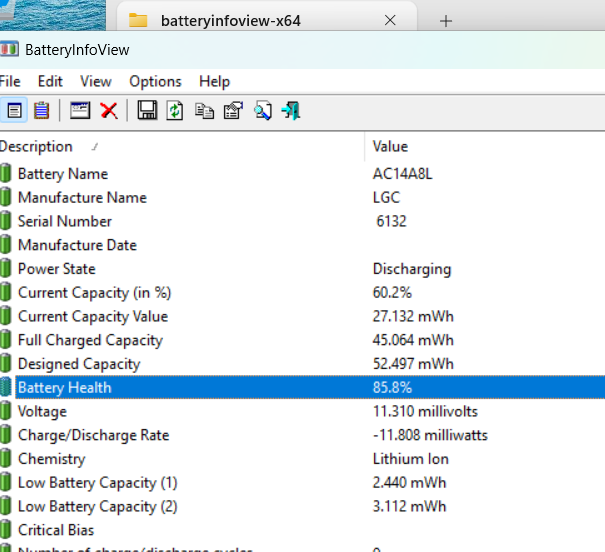Select the Manufacture Name row
Image resolution: width=605 pixels, height=552 pixels.
(x=302, y=198)
